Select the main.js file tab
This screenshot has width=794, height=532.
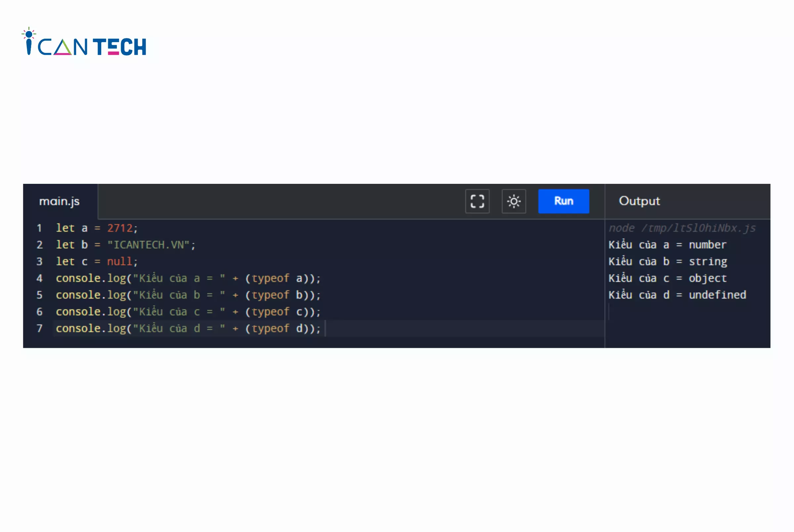[60, 201]
